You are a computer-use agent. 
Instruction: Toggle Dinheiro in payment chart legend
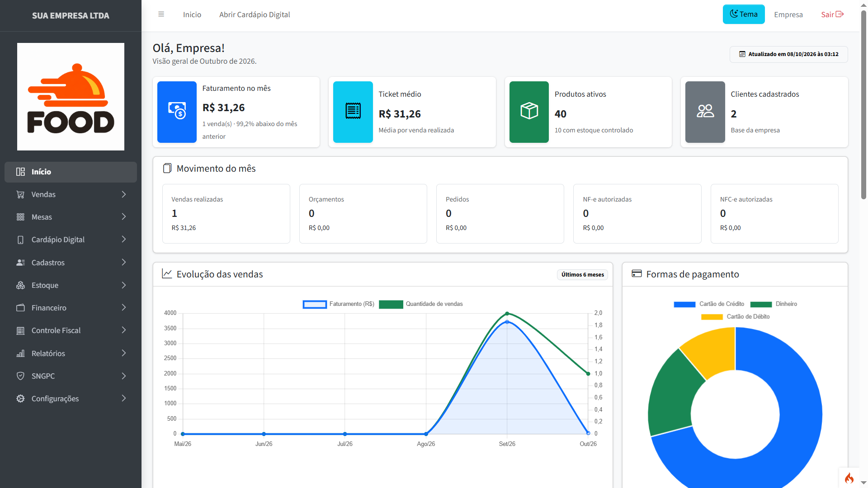[x=774, y=304]
